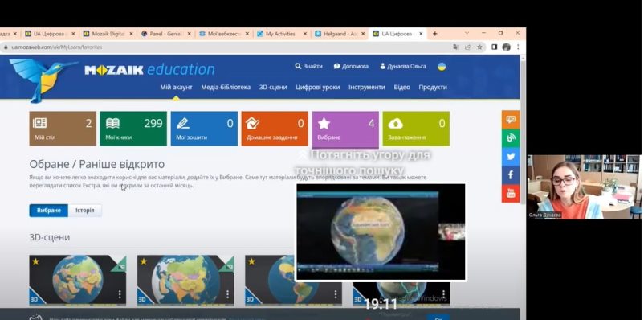This screenshot has height=320, width=644.
Task: Open Дунаєва Ольга user profile
Action: point(403,66)
